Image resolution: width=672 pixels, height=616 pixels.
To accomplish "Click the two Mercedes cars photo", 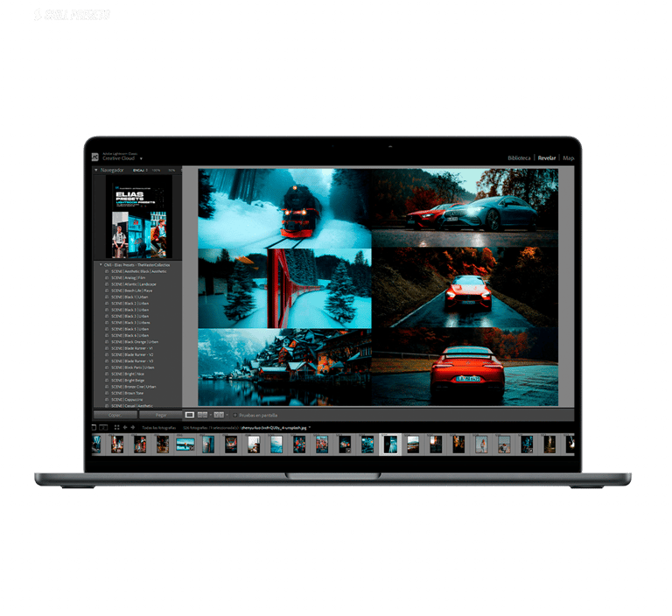I will (465, 208).
